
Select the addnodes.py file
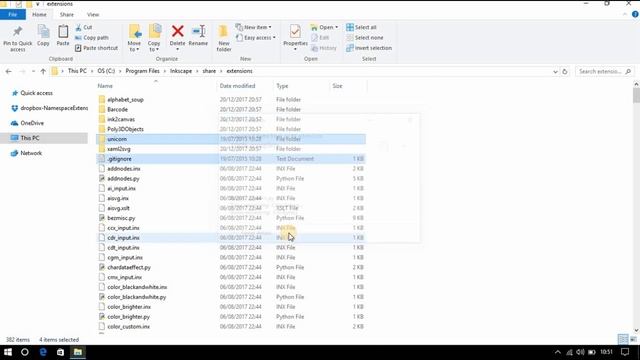(123, 178)
